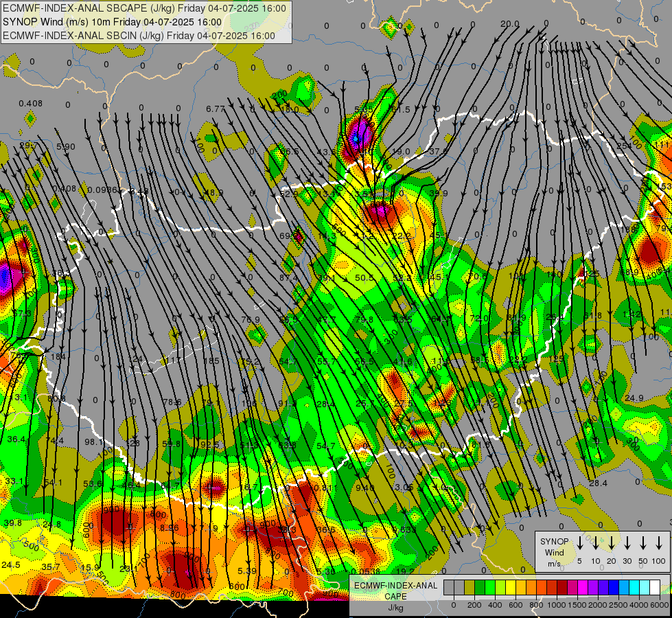Click the 39.9 value label
The image size is (672, 618).
[439, 194]
